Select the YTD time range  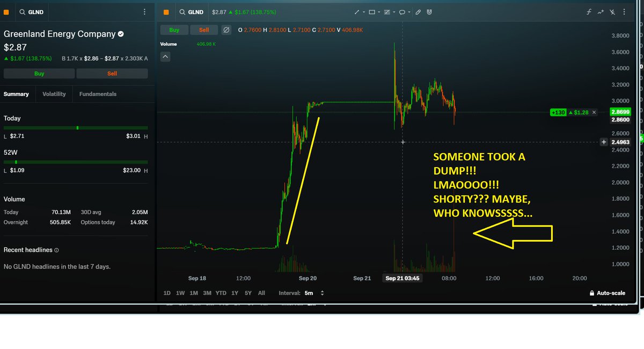pos(221,293)
